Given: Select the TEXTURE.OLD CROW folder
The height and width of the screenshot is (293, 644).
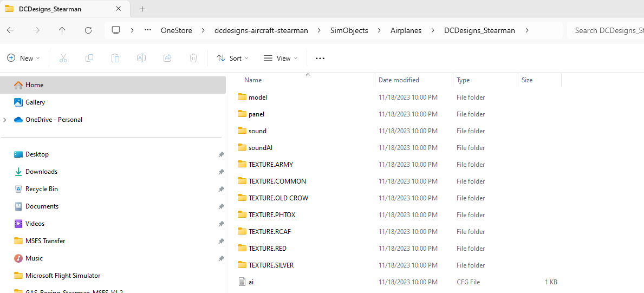Looking at the screenshot, I should 278,198.
